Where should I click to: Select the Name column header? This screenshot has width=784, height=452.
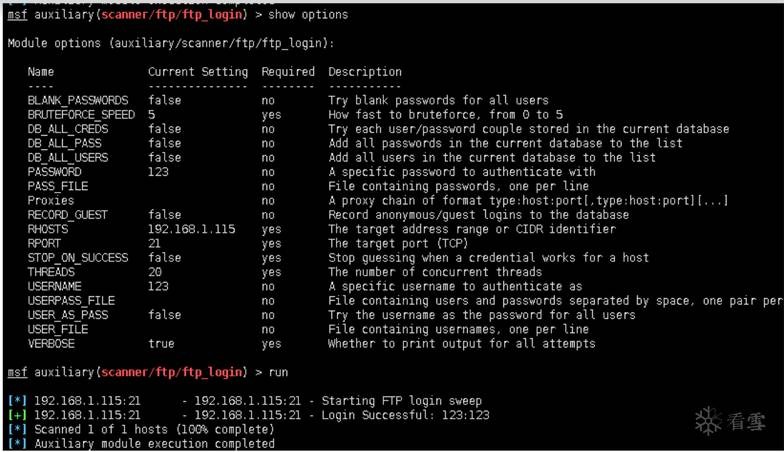41,72
